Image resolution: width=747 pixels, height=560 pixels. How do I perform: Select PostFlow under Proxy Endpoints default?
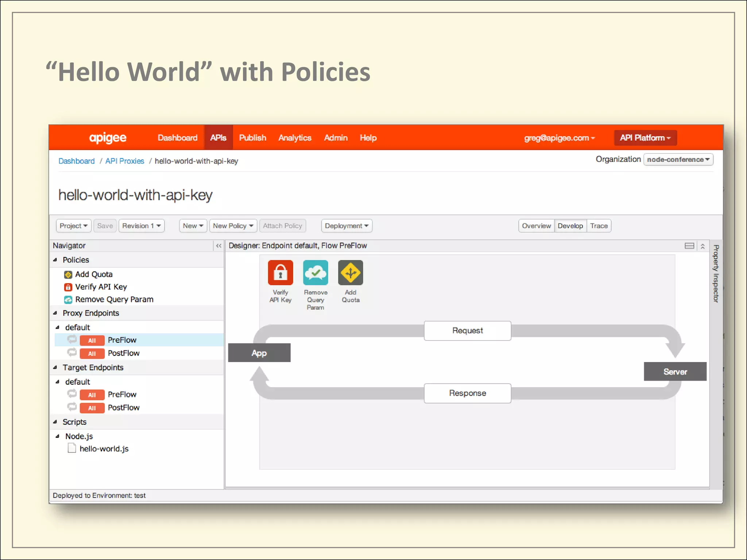pyautogui.click(x=124, y=353)
